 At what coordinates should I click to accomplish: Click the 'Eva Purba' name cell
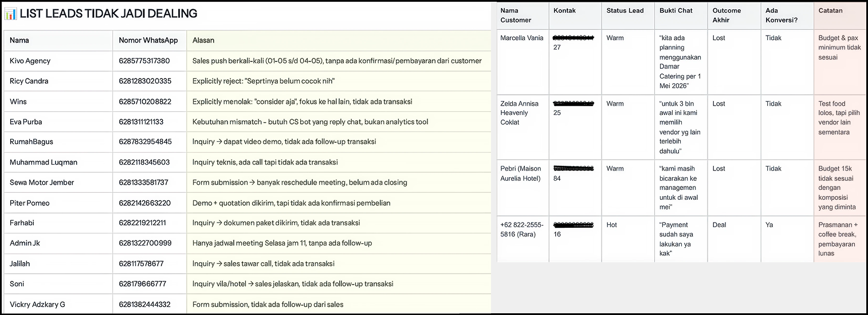click(x=58, y=122)
